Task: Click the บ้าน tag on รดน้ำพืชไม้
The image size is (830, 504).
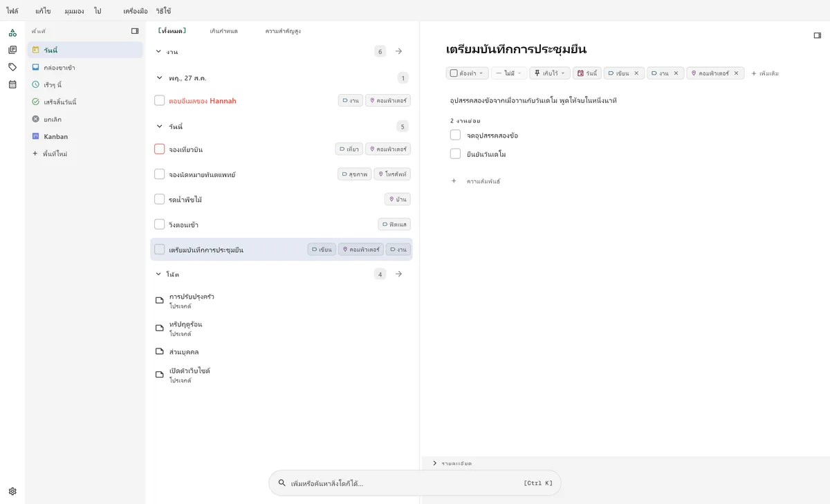Action: pos(398,199)
